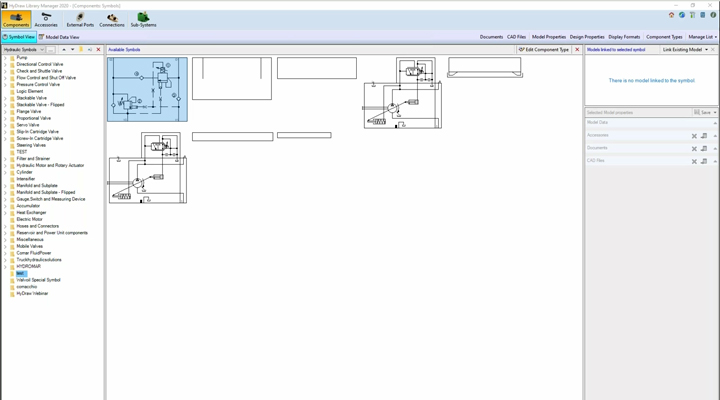The height and width of the screenshot is (400, 720).
Task: Select the highlighted blue hydraulic symbol thumbnail
Action: (x=147, y=90)
